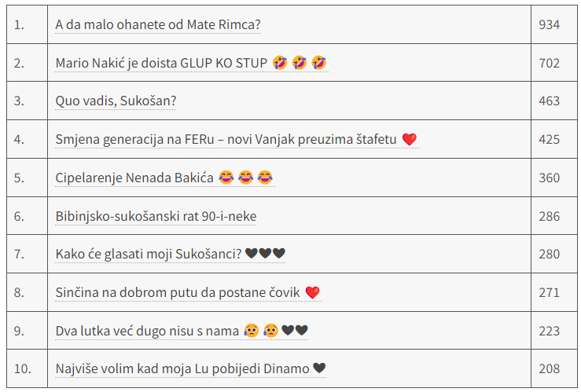Open the 'A da malo ohanete od Mate Rimca?' article
Image resolution: width=581 pixels, height=392 pixels.
tap(157, 24)
